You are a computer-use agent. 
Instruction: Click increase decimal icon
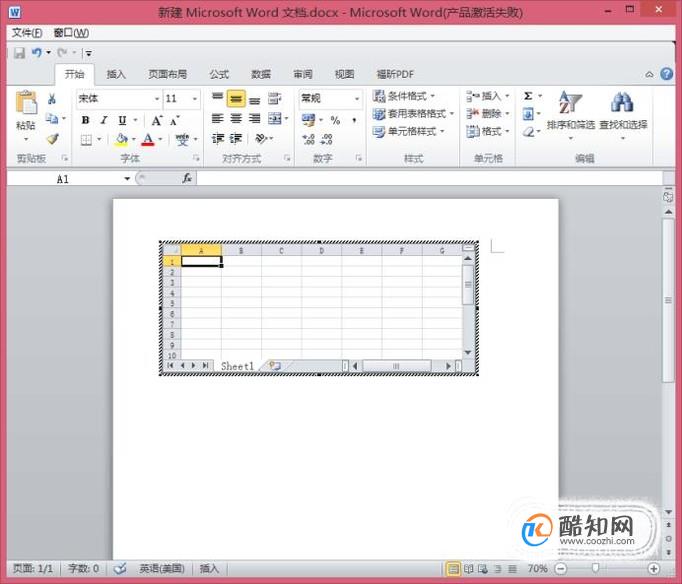coord(308,139)
